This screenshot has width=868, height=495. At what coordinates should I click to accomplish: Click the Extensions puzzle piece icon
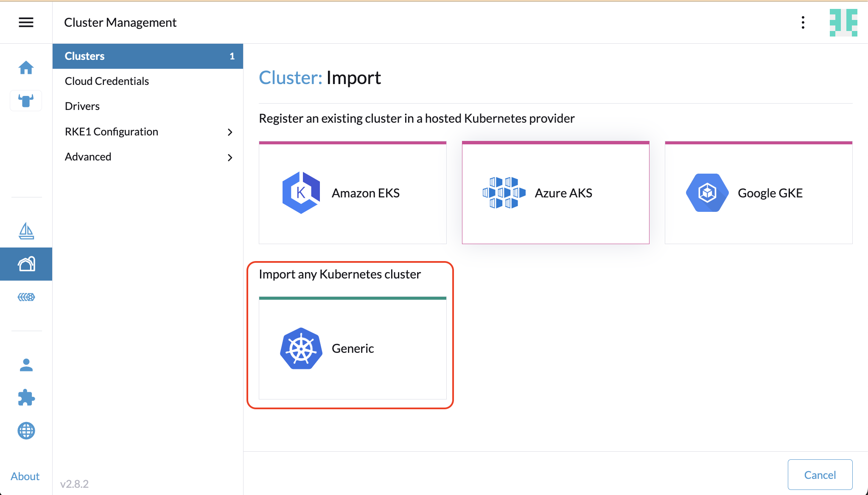tap(26, 398)
